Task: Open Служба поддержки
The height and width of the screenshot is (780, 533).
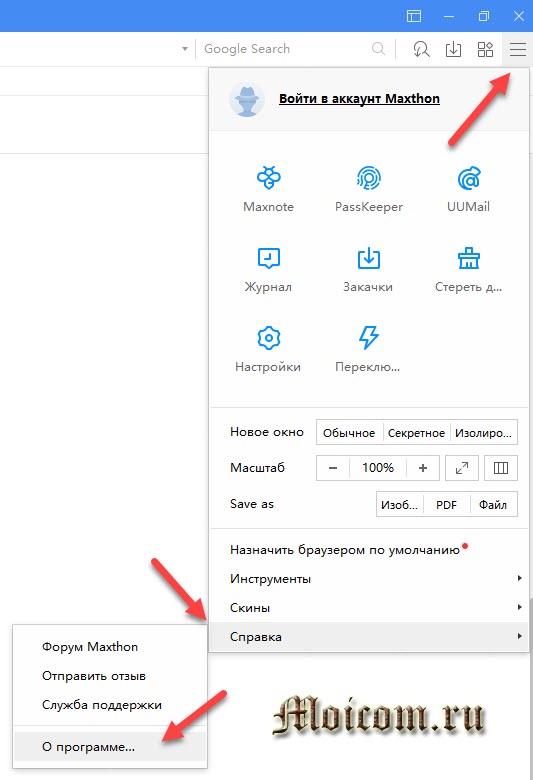Action: [x=109, y=705]
